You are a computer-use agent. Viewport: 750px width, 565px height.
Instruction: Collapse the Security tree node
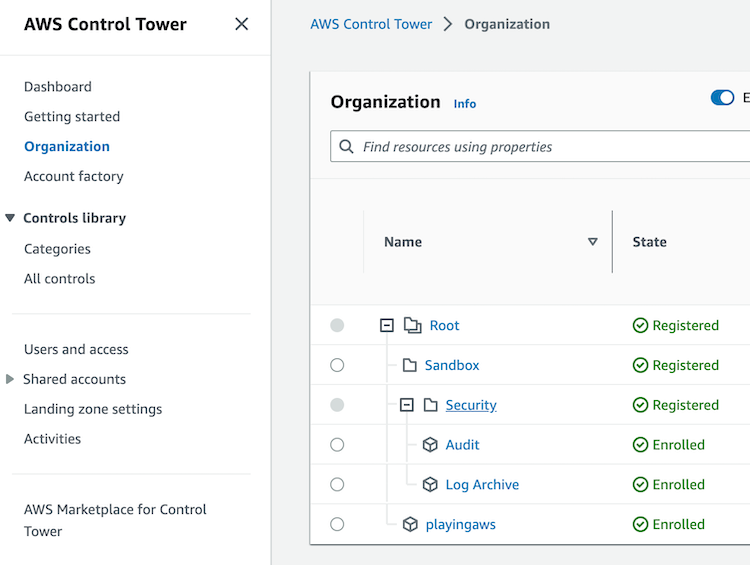pos(407,405)
